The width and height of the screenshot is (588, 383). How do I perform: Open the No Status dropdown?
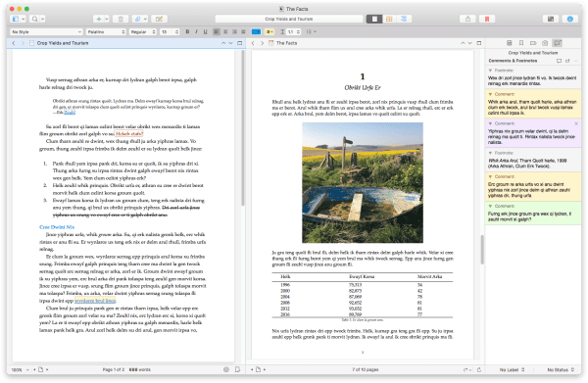click(x=561, y=370)
